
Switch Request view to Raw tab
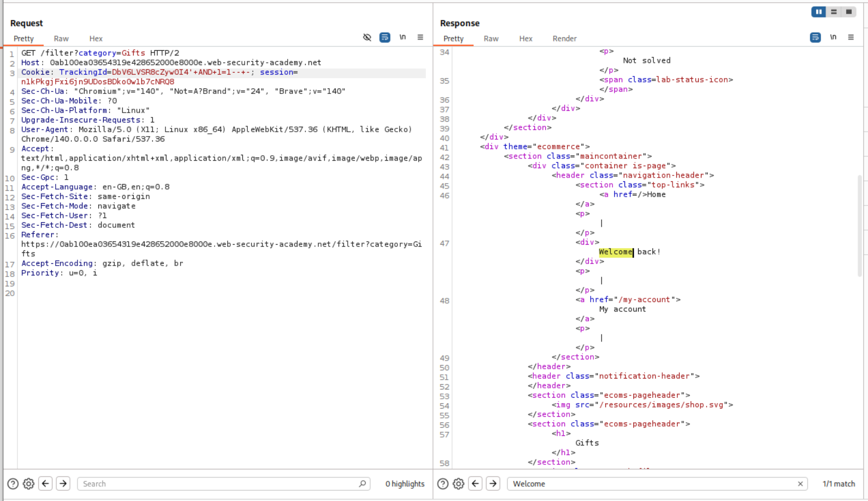click(x=61, y=39)
